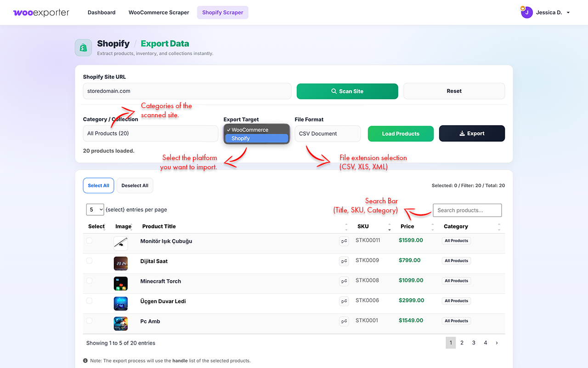588x368 pixels.
Task: Sort by the Product Title column arrows
Action: [x=346, y=226]
